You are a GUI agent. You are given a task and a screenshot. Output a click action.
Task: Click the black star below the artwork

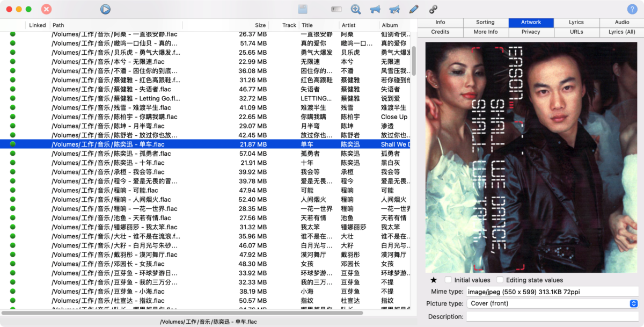[x=434, y=280]
